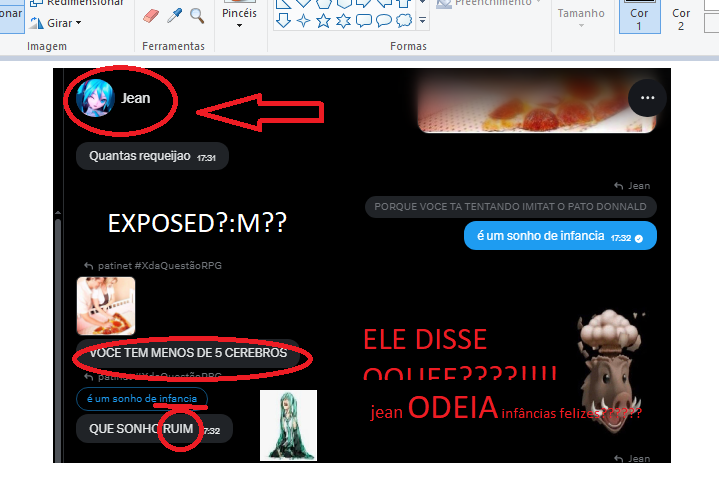Click the 'PORQUE VOCE TA TENTANDO IMITAT' quoted message

(x=510, y=207)
